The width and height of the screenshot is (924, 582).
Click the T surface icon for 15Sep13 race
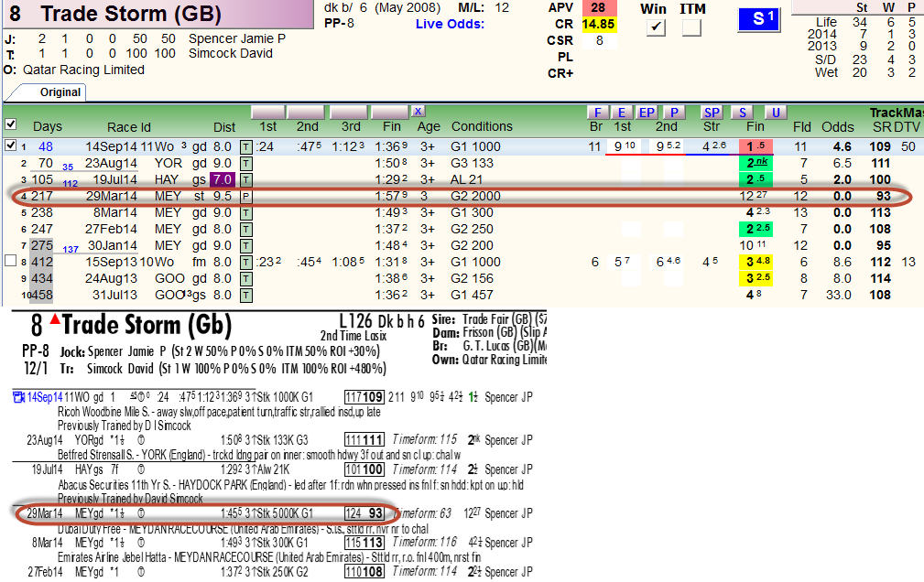click(246, 262)
